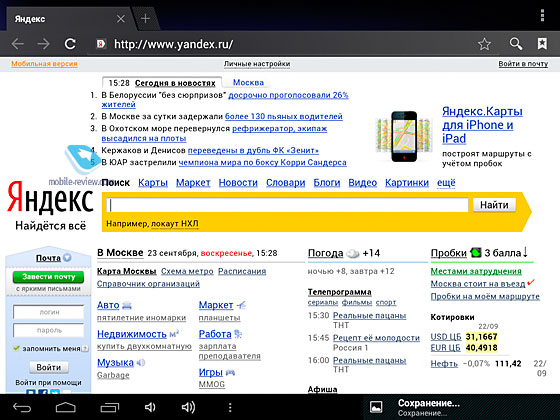The height and width of the screenshot is (420, 560).
Task: Open the Недвижимость link
Action: [132, 334]
